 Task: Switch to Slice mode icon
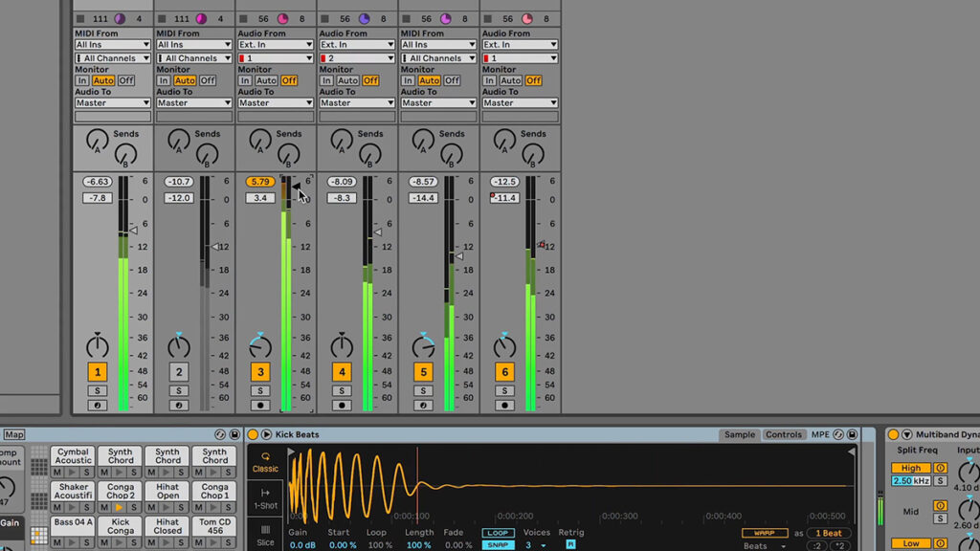[x=265, y=530]
